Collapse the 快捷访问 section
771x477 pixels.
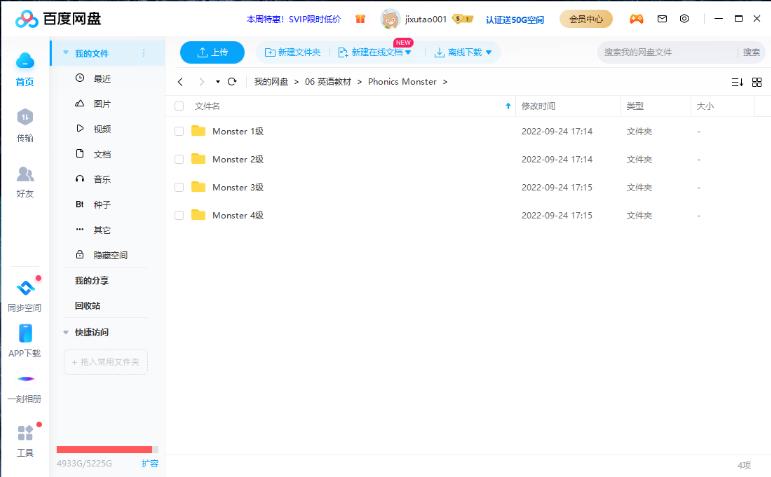(66, 332)
